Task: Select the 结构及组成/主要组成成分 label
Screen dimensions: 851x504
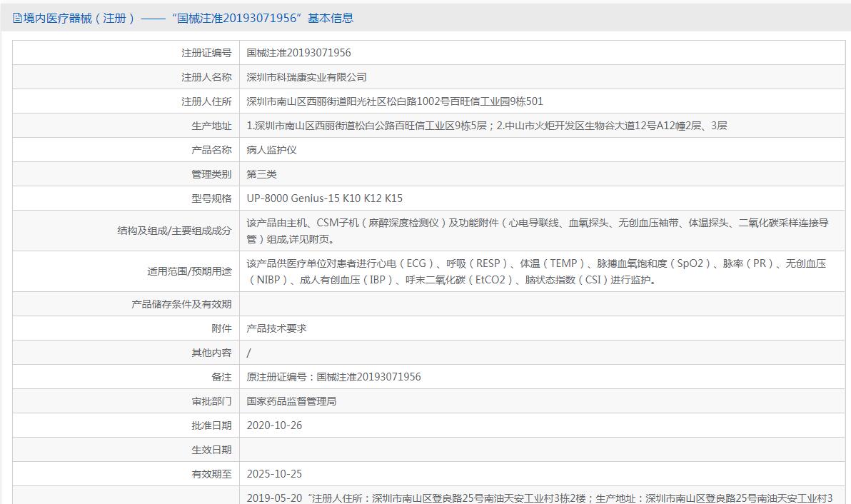Action: point(174,231)
